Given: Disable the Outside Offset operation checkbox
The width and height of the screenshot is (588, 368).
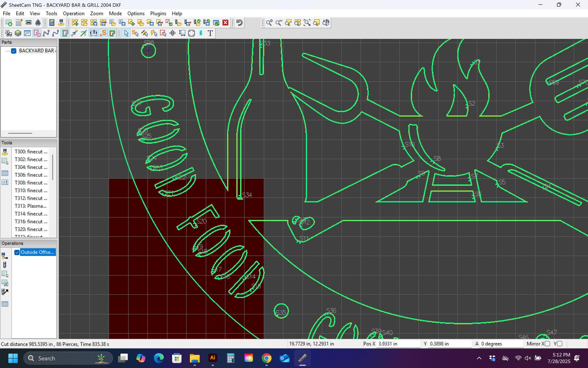Looking at the screenshot, I should coord(17,252).
